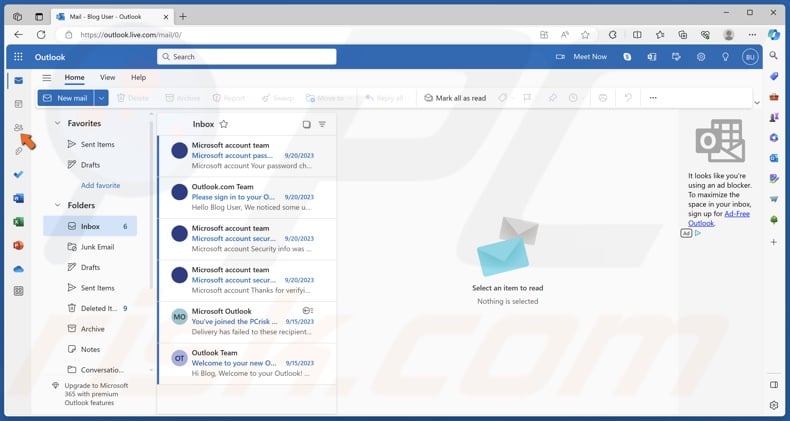The height and width of the screenshot is (421, 790).
Task: Open the My Day calendar panel icon
Action: pyautogui.click(x=676, y=57)
